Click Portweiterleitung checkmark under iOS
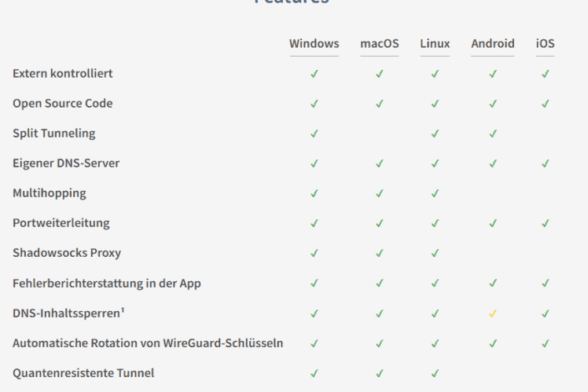The width and height of the screenshot is (588, 392). coord(546,223)
